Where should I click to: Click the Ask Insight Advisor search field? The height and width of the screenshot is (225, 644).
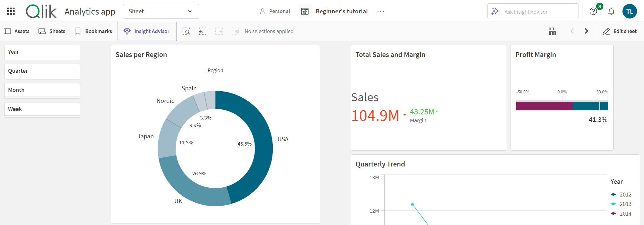[533, 12]
